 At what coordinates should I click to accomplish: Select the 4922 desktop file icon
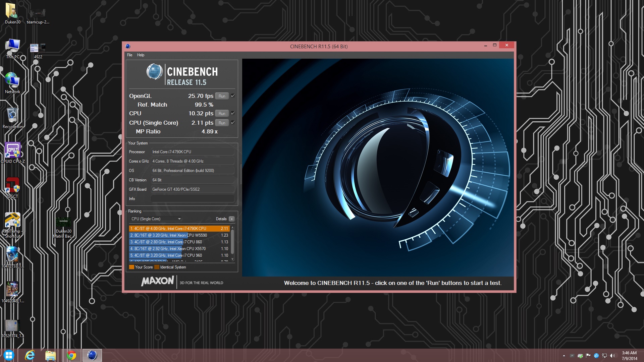coord(38,51)
